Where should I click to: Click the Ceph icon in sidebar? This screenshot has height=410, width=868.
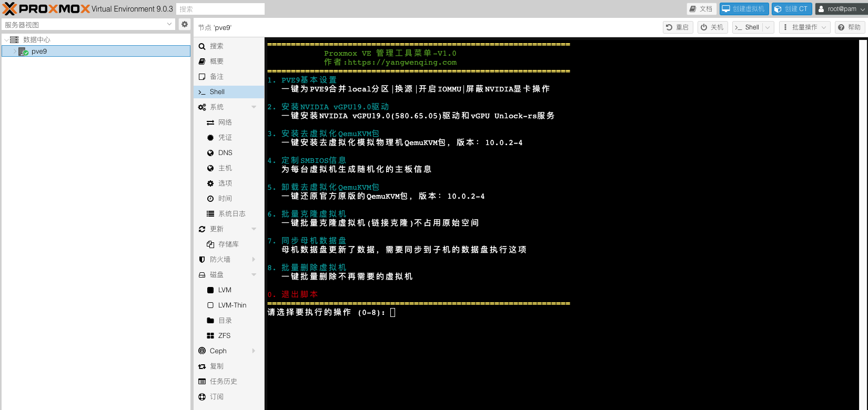(202, 351)
